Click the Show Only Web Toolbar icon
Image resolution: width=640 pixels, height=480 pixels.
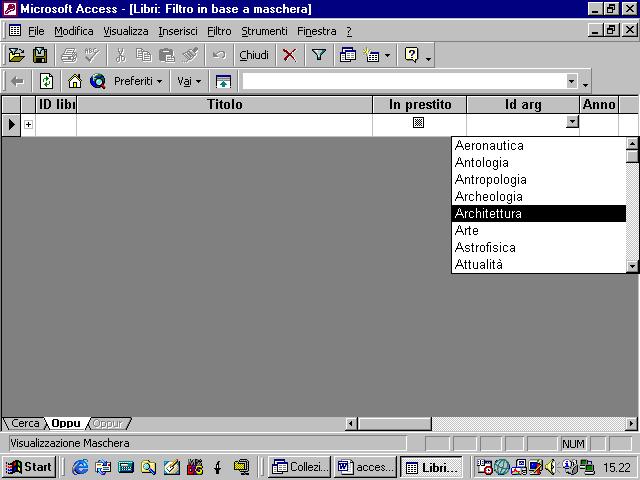[223, 81]
